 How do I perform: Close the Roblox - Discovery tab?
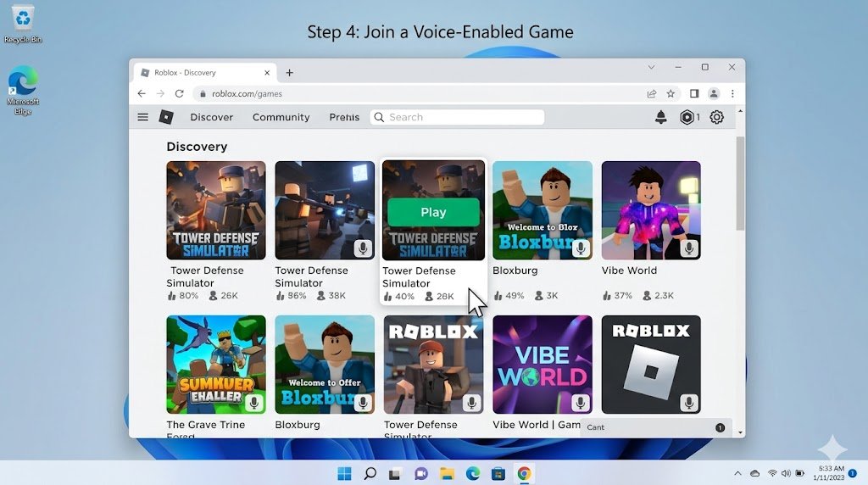pos(267,73)
